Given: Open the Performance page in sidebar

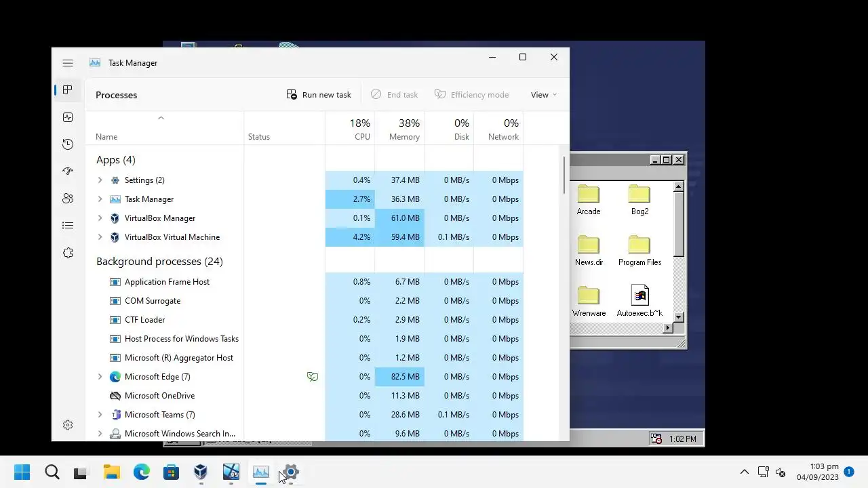Looking at the screenshot, I should [x=68, y=117].
